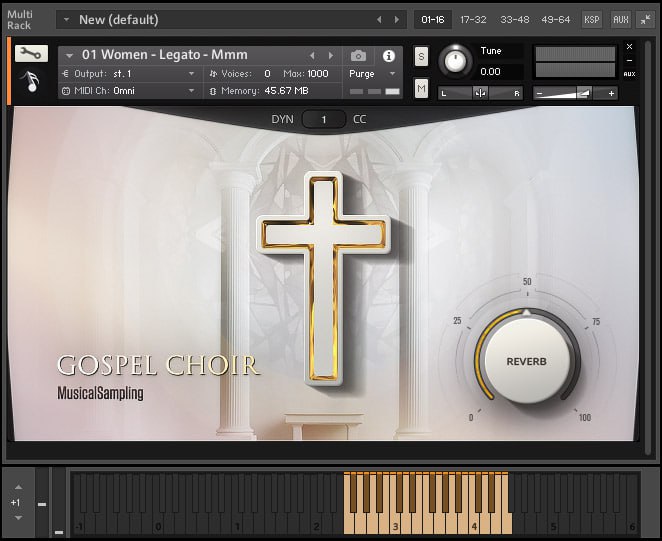
Task: Click the instrument name 01 Women - Legato - Mmm
Action: coord(165,55)
